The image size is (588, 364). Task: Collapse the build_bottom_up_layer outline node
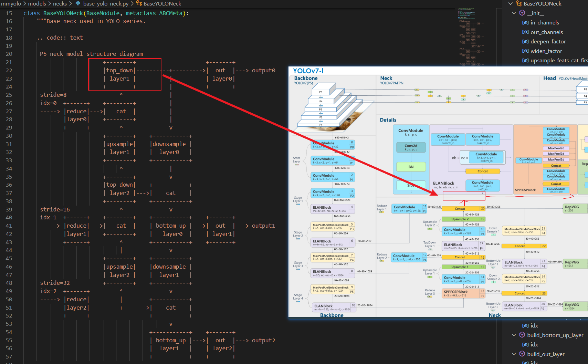[x=514, y=335]
